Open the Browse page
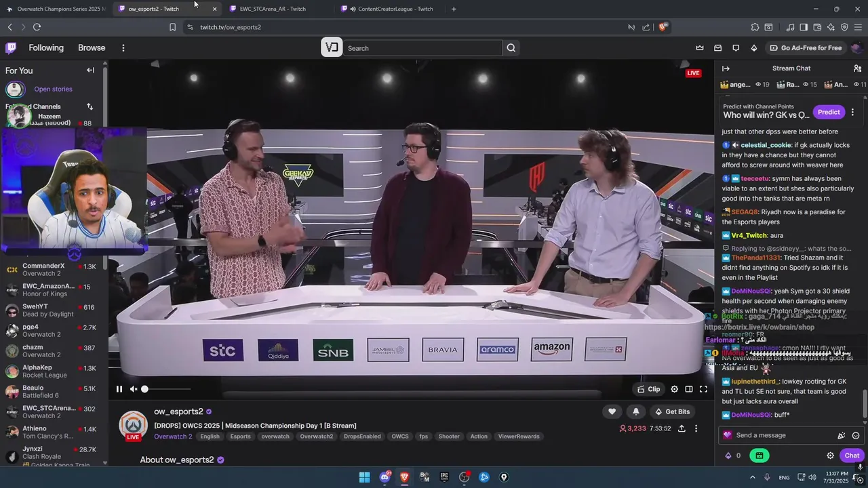 [92, 48]
